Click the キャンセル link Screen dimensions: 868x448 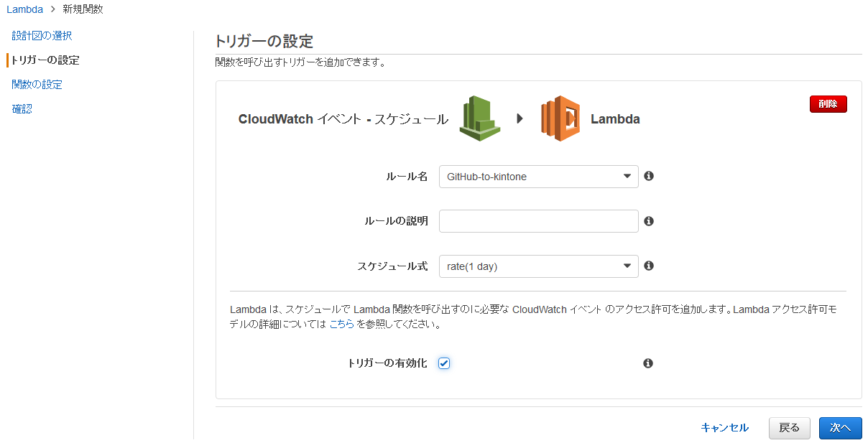[724, 428]
